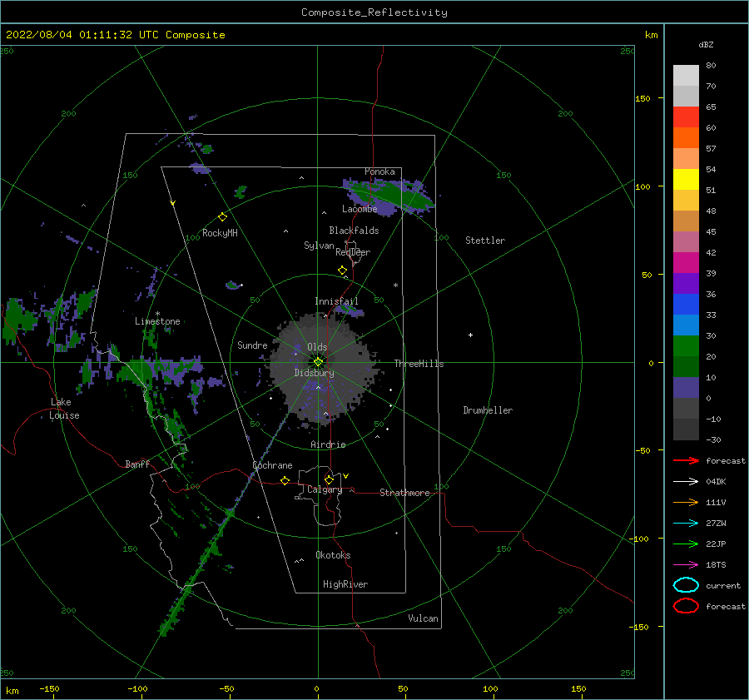Click the red forecast arrow in legend
The width and height of the screenshot is (749, 700).
(x=686, y=460)
